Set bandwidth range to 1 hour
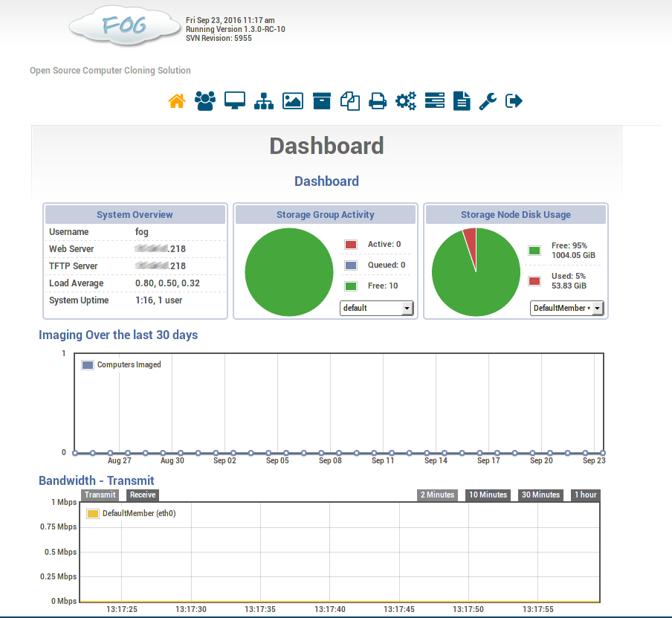 584,495
